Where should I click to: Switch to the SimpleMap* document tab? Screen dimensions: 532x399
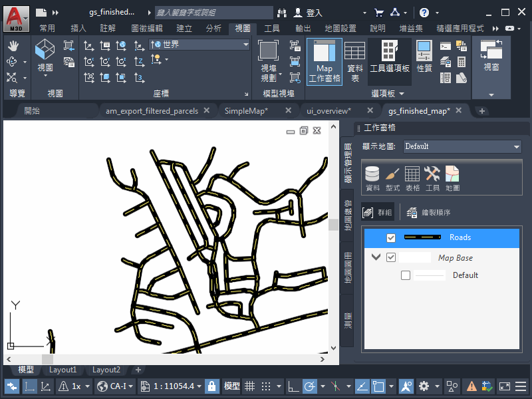(246, 111)
